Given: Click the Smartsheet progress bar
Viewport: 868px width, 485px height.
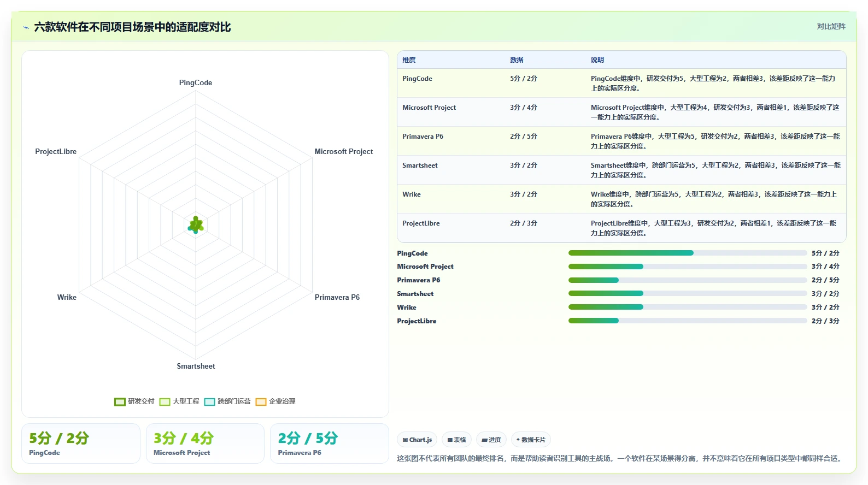Looking at the screenshot, I should pos(688,294).
